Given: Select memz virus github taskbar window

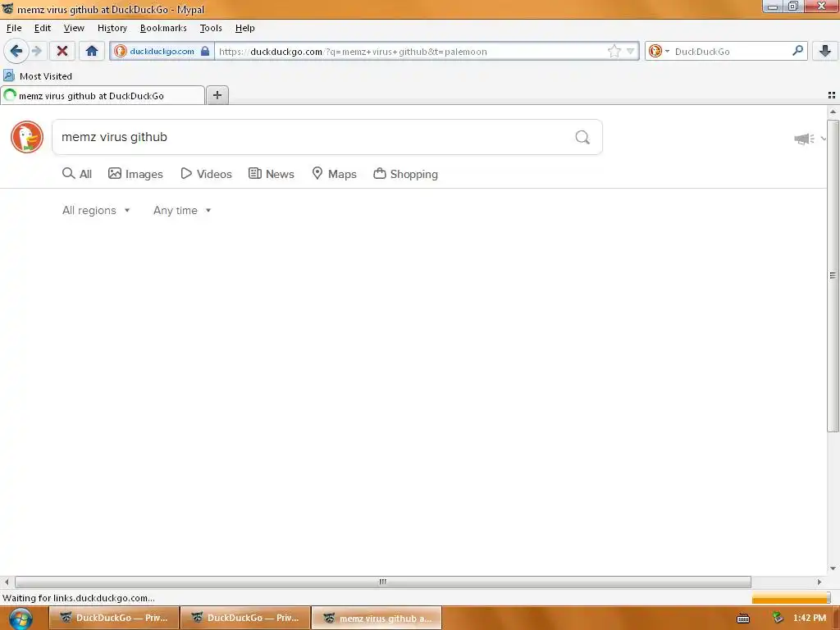Looking at the screenshot, I should [377, 618].
